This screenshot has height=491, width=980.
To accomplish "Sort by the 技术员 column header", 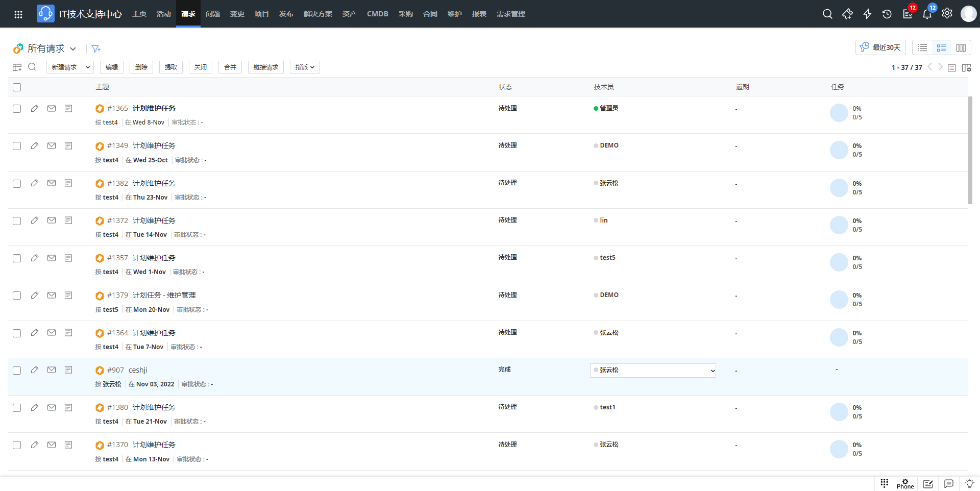I will coord(604,87).
